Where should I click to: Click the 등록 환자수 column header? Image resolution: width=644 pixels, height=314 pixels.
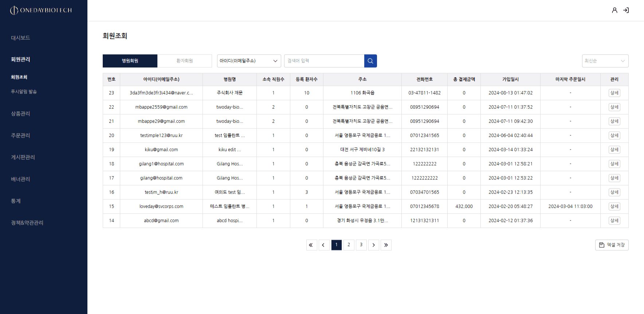click(x=307, y=79)
